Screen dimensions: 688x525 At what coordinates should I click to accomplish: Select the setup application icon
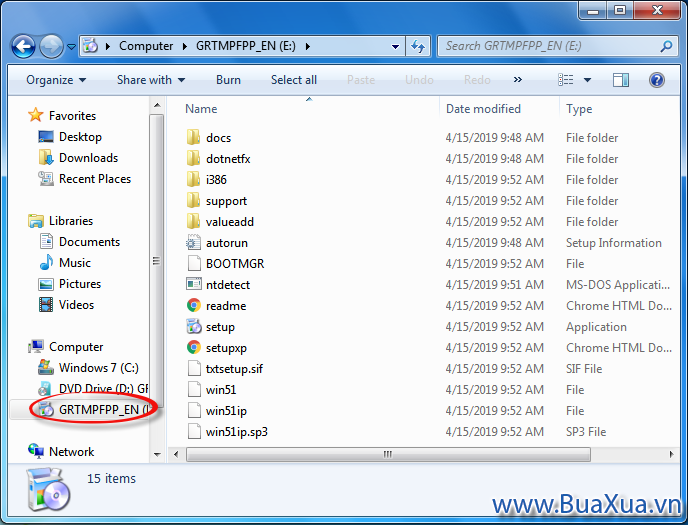point(193,326)
